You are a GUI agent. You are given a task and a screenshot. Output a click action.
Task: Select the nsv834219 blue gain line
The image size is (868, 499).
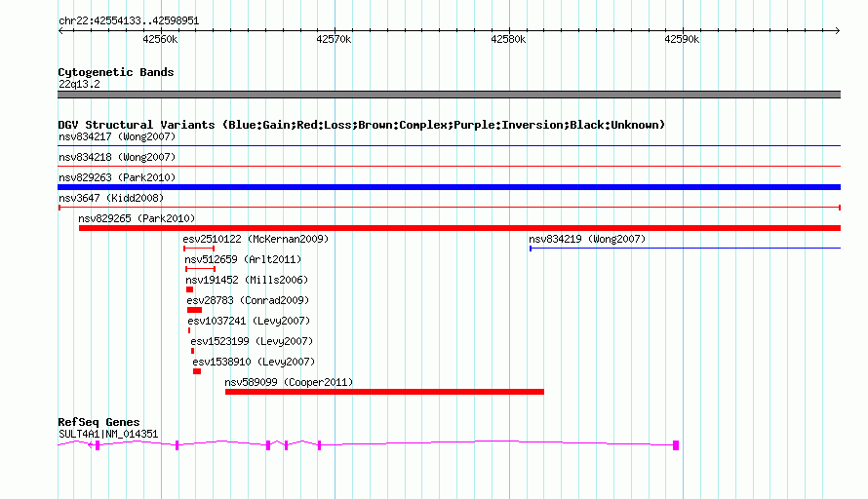[685, 249]
